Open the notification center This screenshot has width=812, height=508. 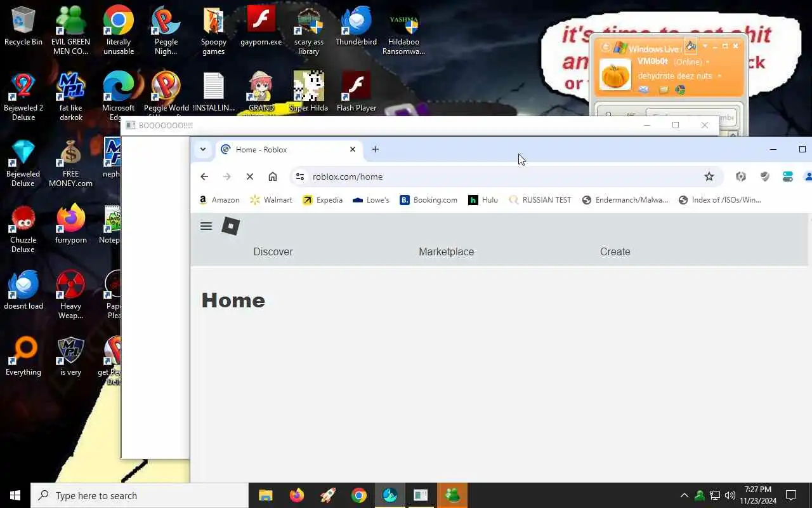(x=791, y=495)
